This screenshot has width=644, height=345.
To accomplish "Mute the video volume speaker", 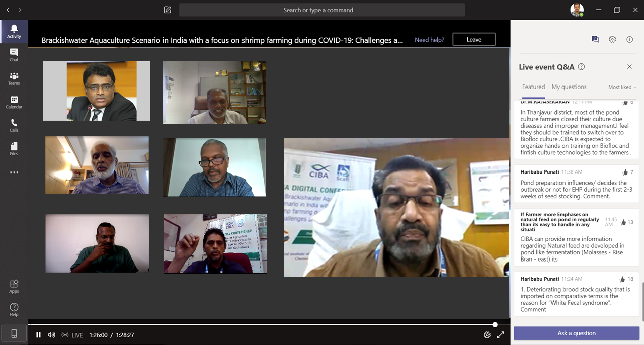I will click(x=51, y=335).
